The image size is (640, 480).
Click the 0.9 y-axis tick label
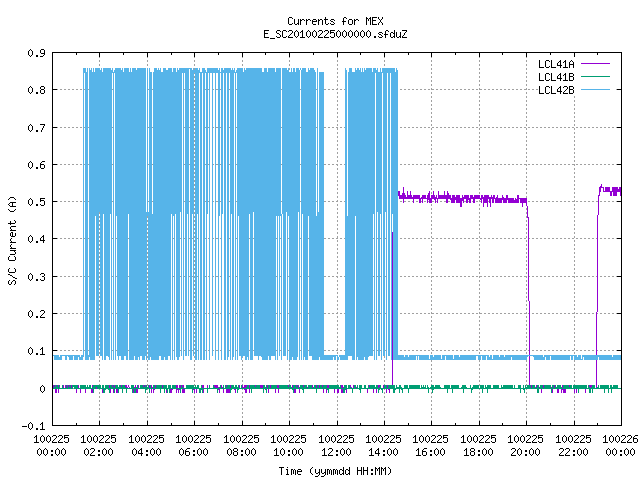tap(36, 53)
